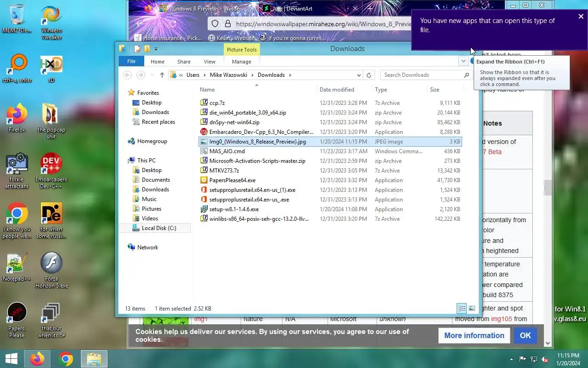Image resolution: width=588 pixels, height=368 pixels.
Task: Select This PC in the navigation pane
Action: coord(146,161)
